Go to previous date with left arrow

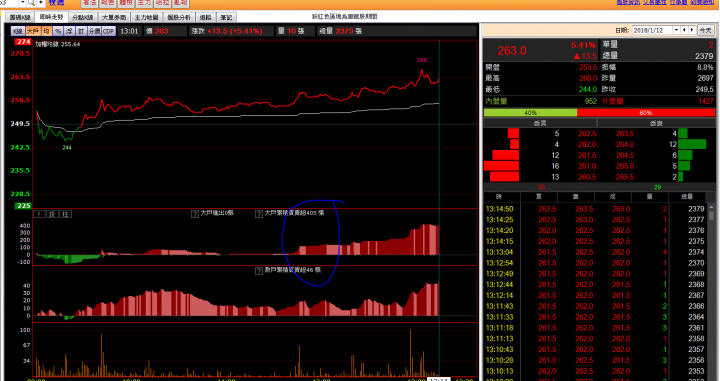[x=684, y=30]
